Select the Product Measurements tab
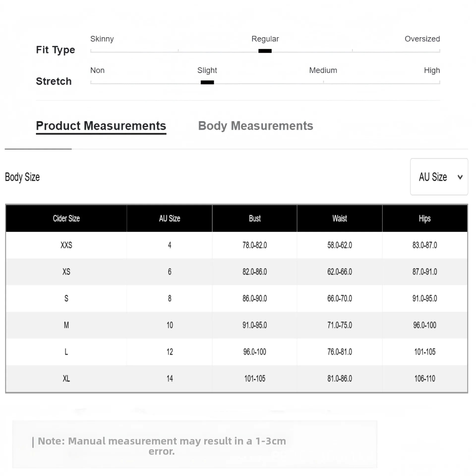The width and height of the screenshot is (476, 476). click(x=101, y=126)
